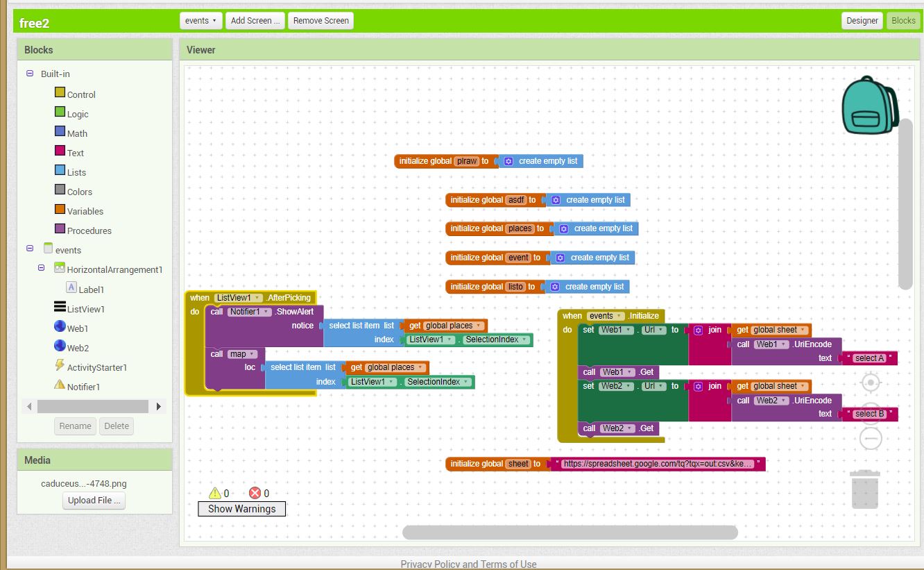
Task: Click the center workspace target icon
Action: 871,383
